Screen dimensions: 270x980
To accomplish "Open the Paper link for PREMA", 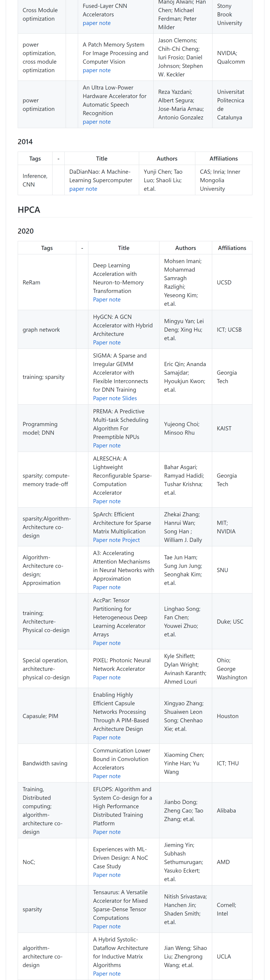I will [100, 446].
